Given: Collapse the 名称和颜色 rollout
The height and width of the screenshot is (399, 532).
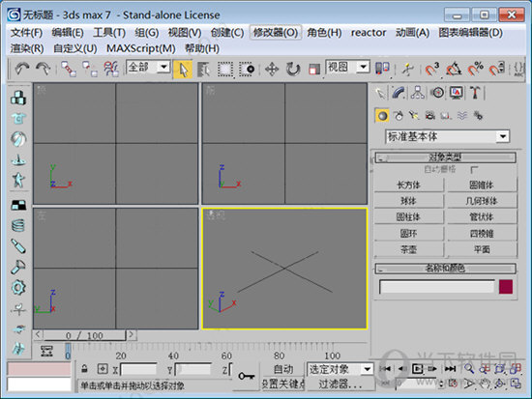Looking at the screenshot, I should click(446, 269).
